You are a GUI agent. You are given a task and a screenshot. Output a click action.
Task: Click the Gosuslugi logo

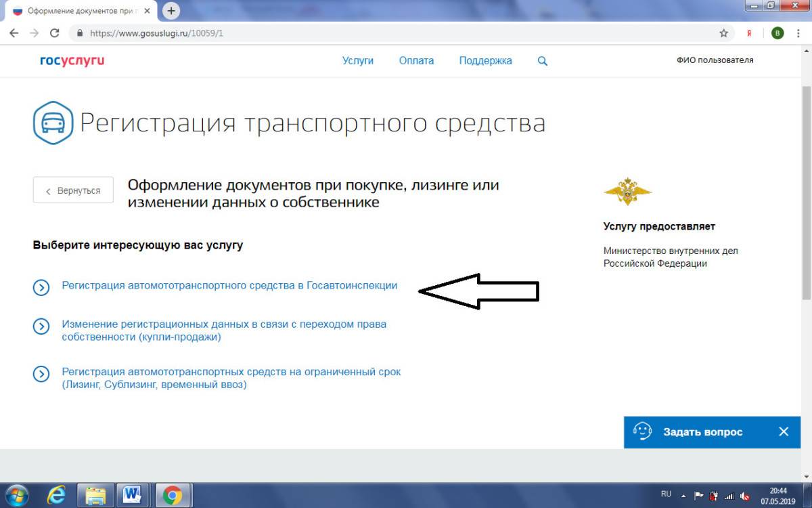pyautogui.click(x=72, y=61)
